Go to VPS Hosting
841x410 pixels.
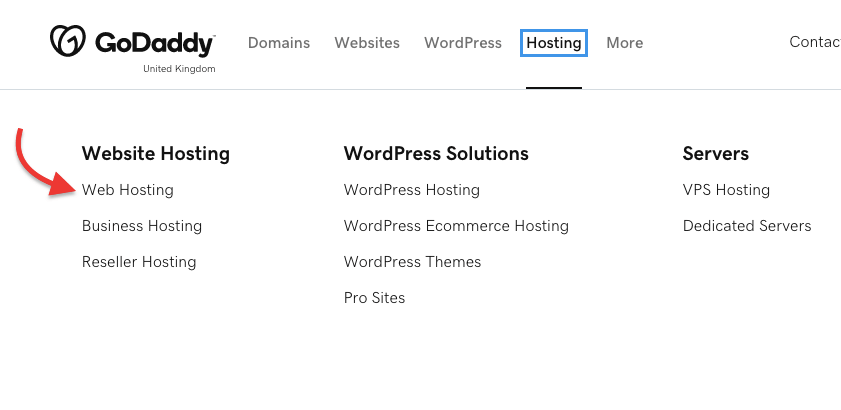click(726, 190)
